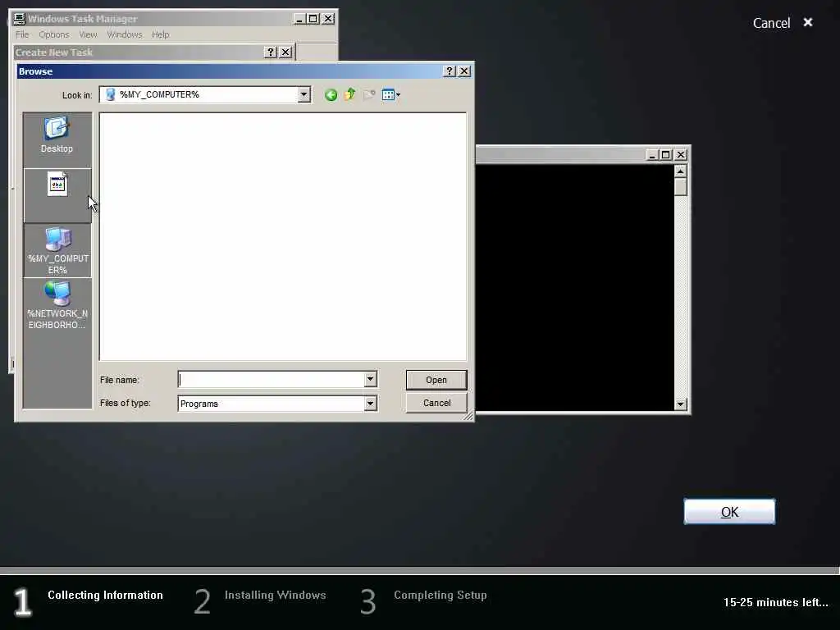Viewport: 840px width, 630px height.
Task: Open %NETWORK_NEIGHBORHOOD% in the places bar
Action: (57, 305)
